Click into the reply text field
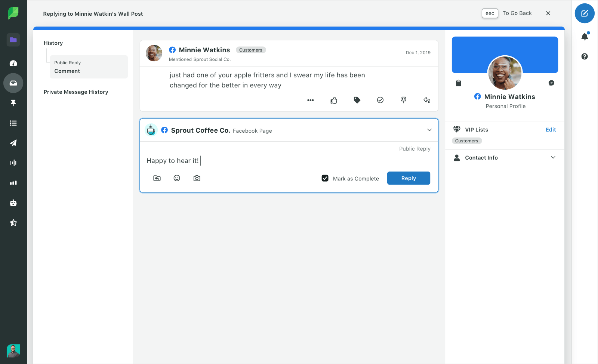 (x=288, y=161)
